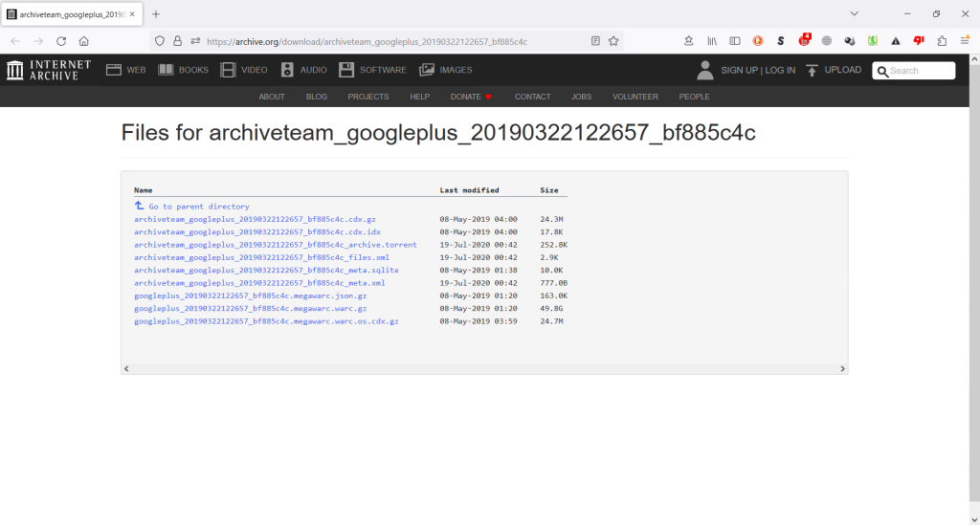List all tabs dropdown chevron
Viewport: 980px width, 525px height.
pos(855,13)
